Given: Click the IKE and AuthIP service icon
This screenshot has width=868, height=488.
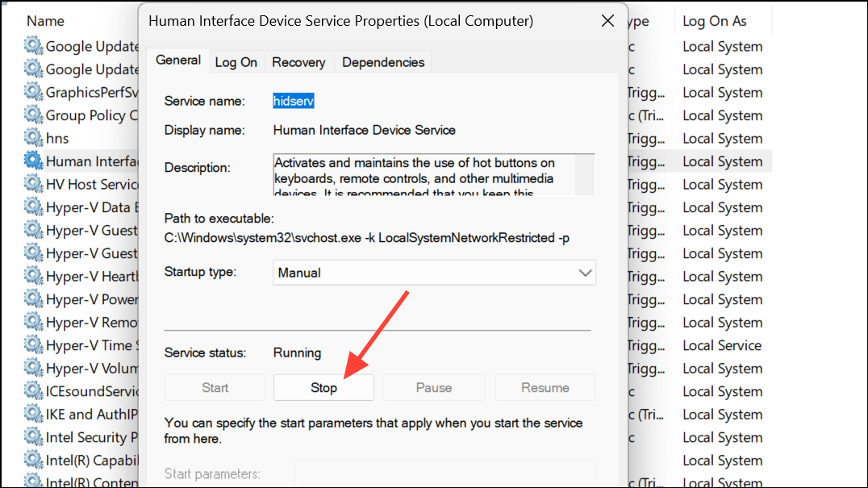Looking at the screenshot, I should point(33,414).
